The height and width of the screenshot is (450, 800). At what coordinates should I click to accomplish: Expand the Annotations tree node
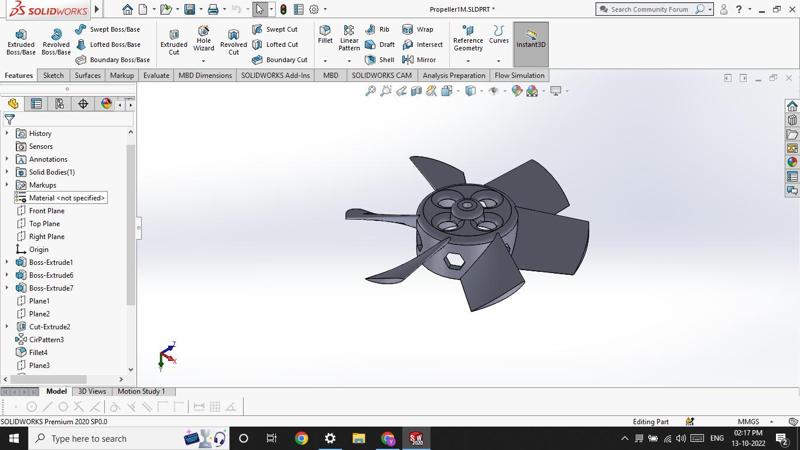pos(7,159)
